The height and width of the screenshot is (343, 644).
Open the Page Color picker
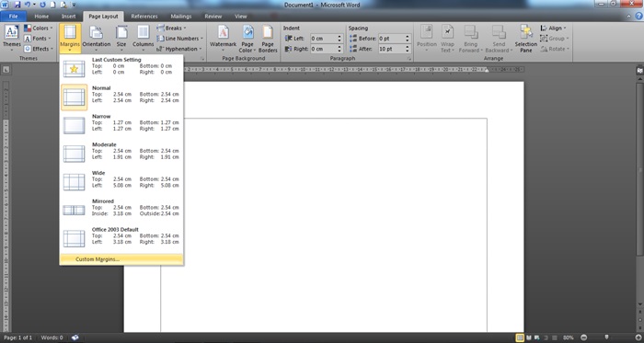point(247,38)
